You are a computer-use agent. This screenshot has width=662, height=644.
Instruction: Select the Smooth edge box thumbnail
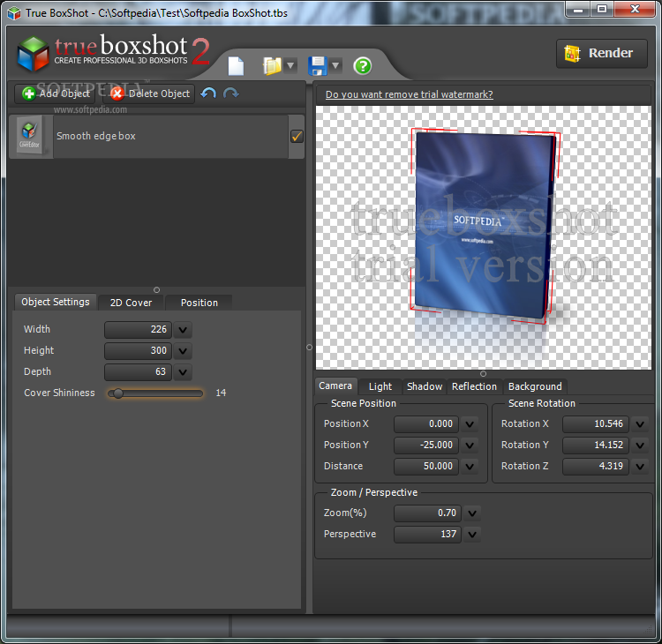click(x=29, y=136)
